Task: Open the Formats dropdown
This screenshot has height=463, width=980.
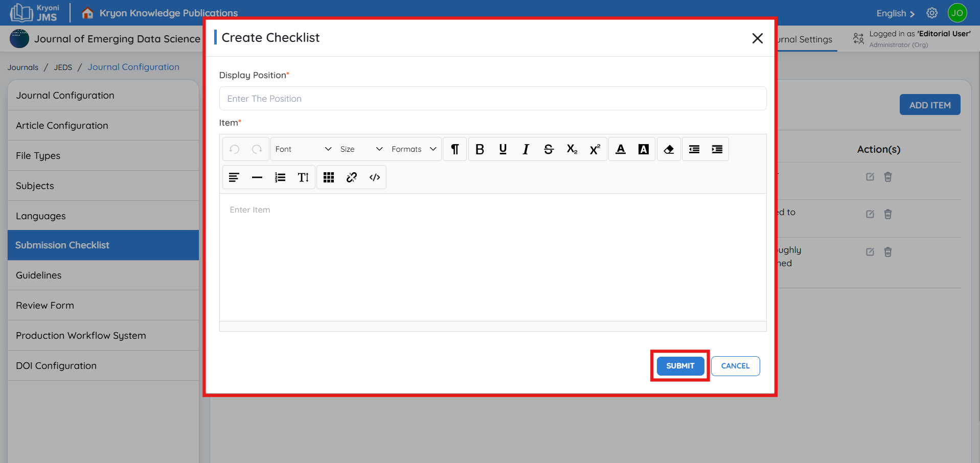Action: click(414, 149)
